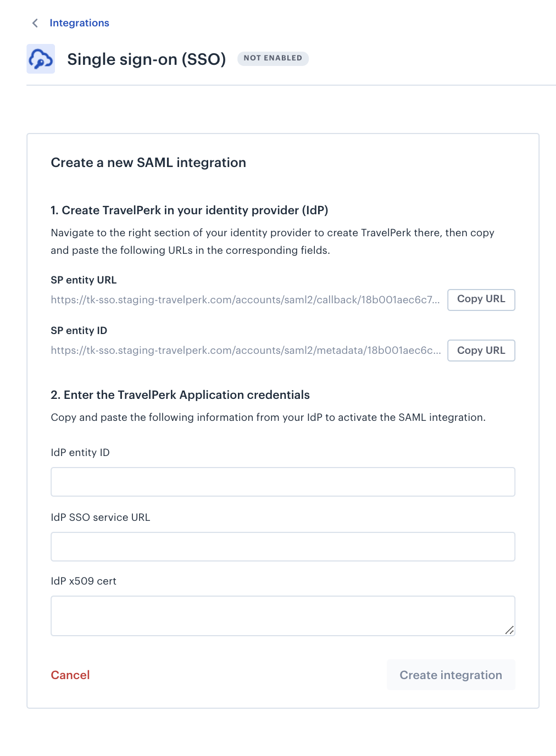Copy URL for SP entity URL
Viewport: 556px width, 756px height.
point(481,299)
